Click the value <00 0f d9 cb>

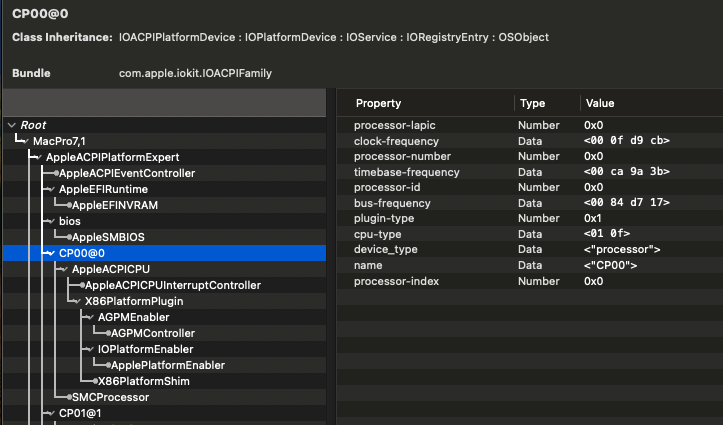click(x=627, y=141)
